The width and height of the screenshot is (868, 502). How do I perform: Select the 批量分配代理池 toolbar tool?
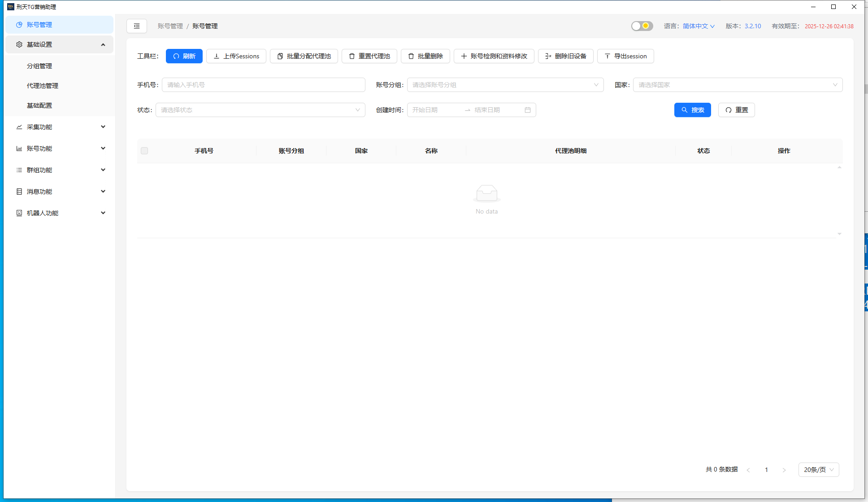[x=304, y=56]
